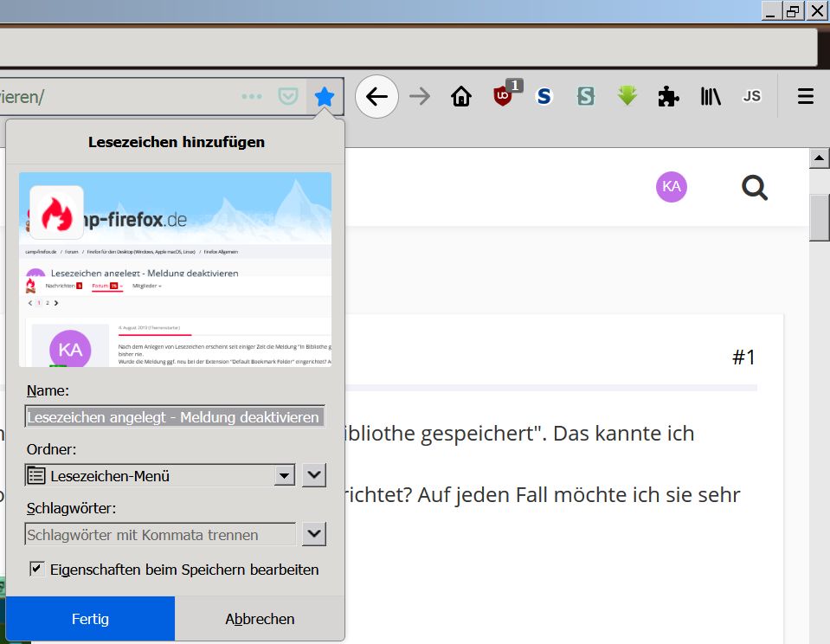This screenshot has width=830, height=644.
Task: Save page to Pocket icon
Action: (287, 96)
